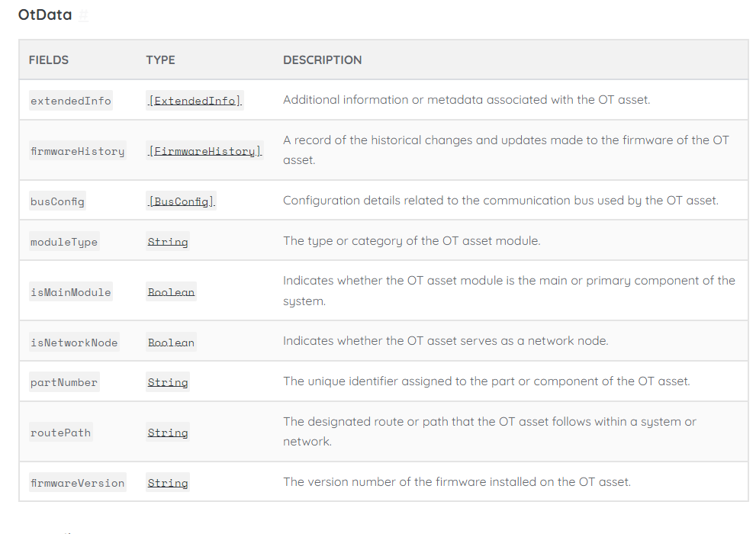This screenshot has height=534, width=756.
Task: Open the String type link for routePath
Action: pos(168,433)
